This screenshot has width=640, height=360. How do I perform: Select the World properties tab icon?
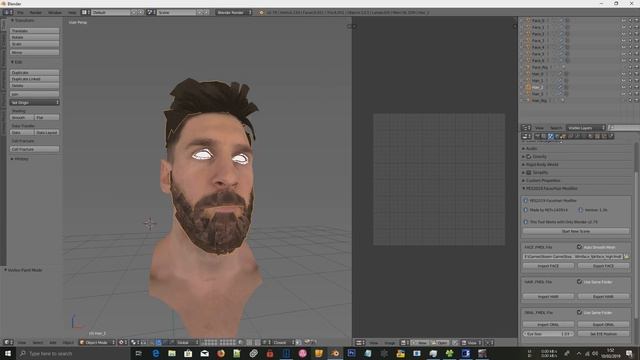click(x=557, y=136)
